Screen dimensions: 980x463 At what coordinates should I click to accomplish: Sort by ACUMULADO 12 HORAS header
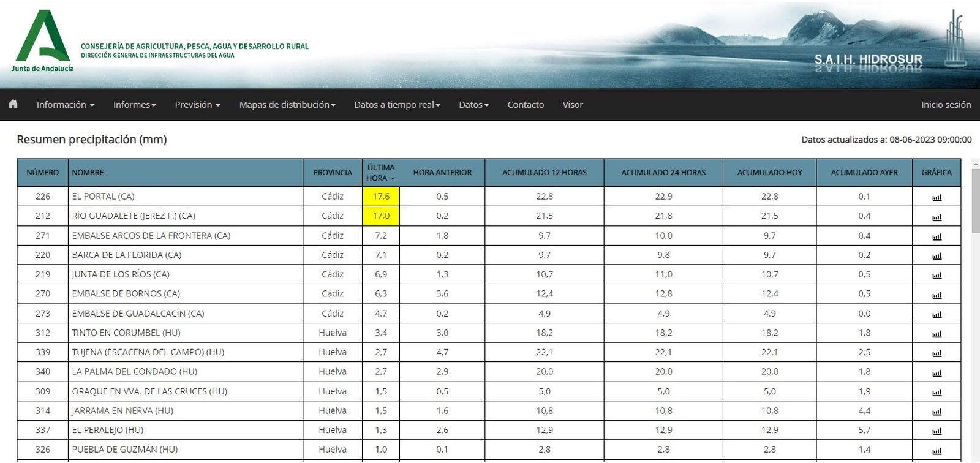pyautogui.click(x=545, y=173)
